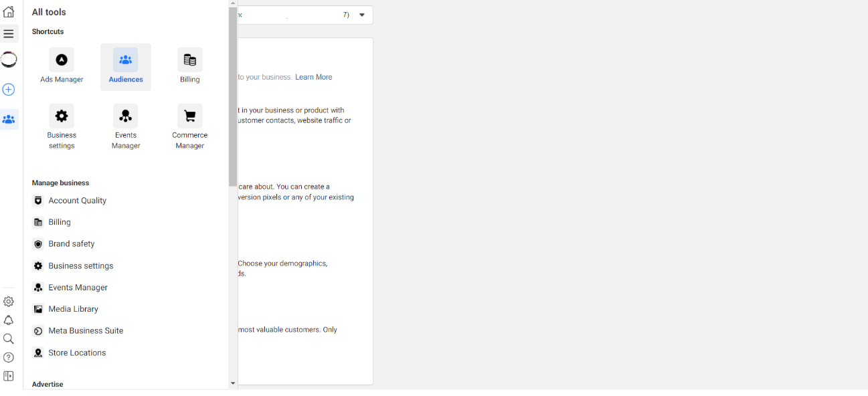868x396 pixels.
Task: Open Events Manager in Manage business list
Action: pos(71,288)
